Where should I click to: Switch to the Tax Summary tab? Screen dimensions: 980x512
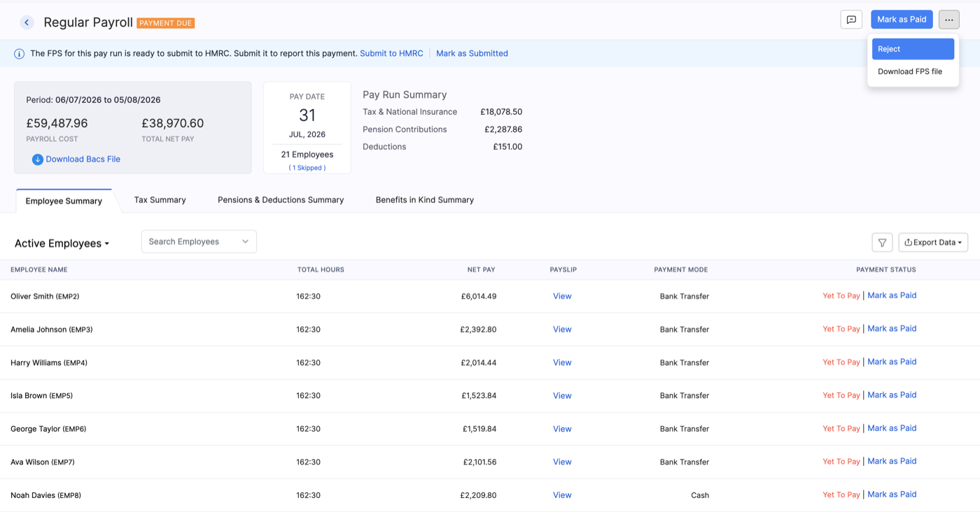pos(160,200)
